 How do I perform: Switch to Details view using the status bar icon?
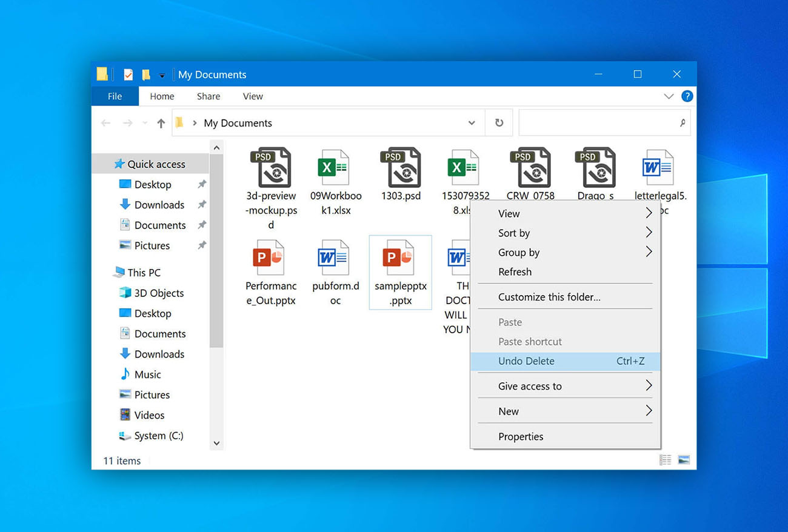665,459
